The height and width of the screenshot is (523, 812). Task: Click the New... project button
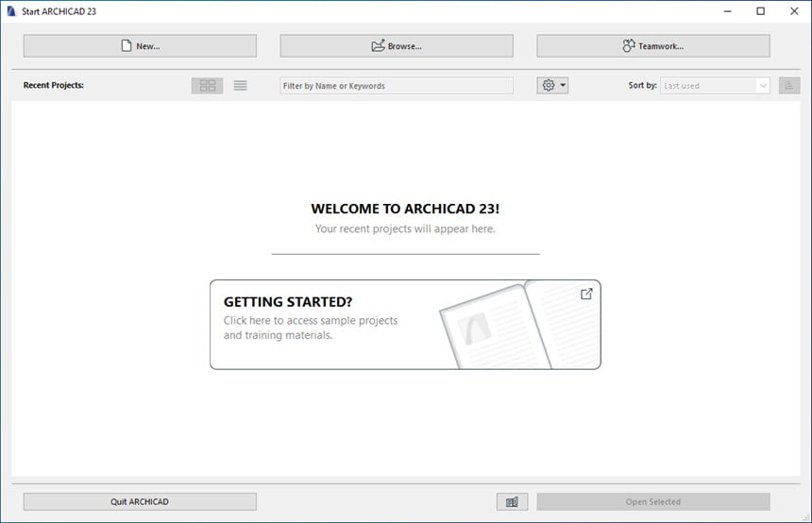point(140,46)
